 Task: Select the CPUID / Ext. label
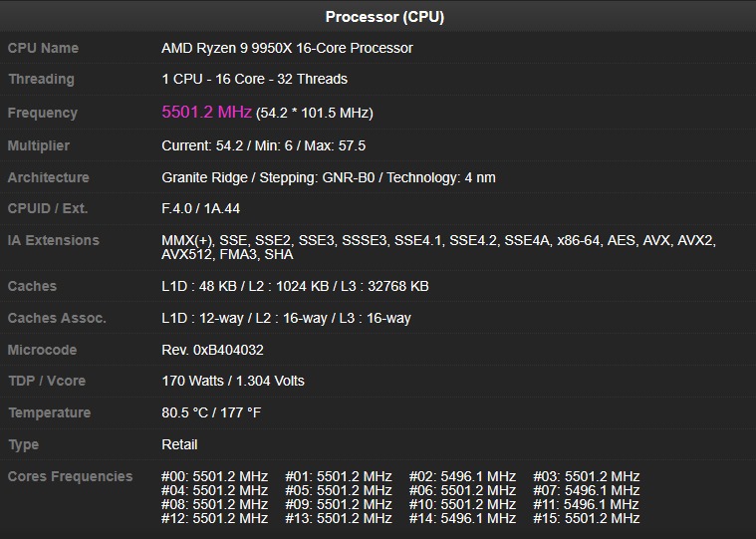tap(47, 208)
